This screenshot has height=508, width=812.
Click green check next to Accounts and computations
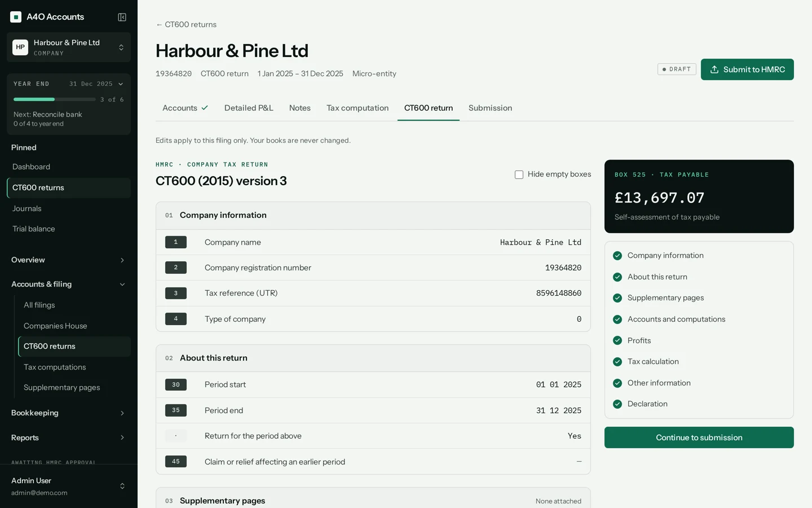point(617,319)
